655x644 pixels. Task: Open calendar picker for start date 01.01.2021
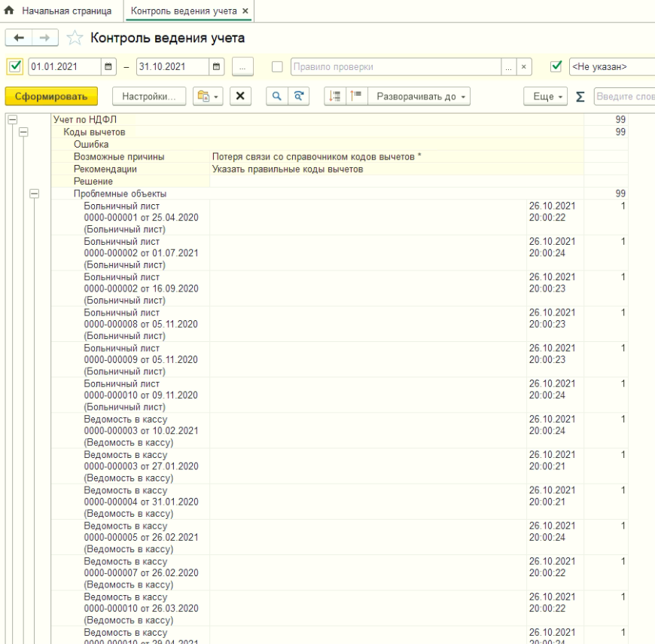(x=108, y=67)
